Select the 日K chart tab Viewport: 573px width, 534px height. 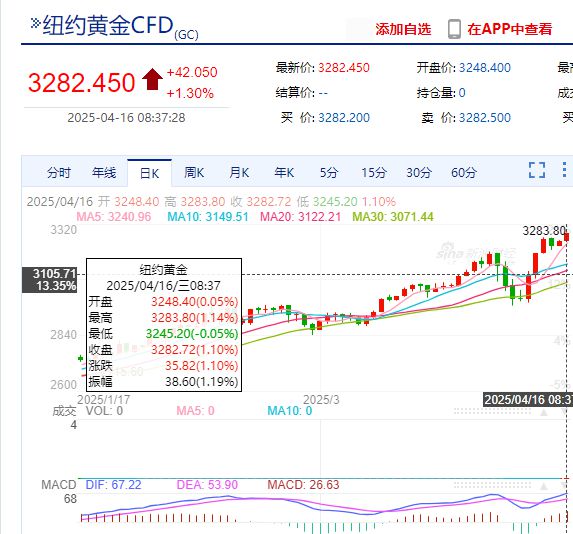149,173
